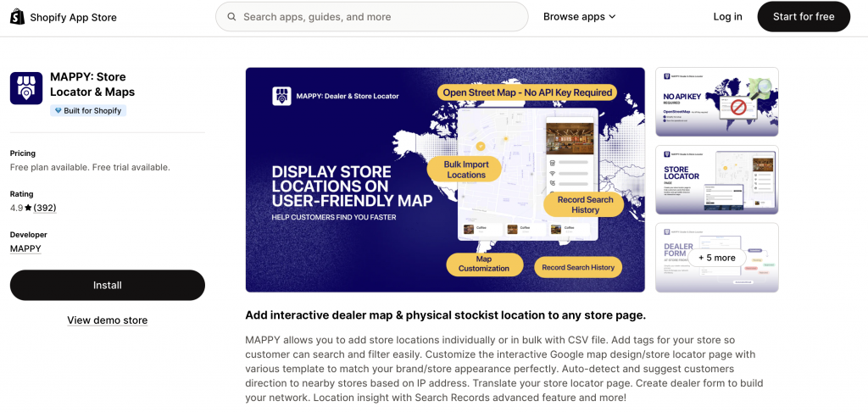The image size is (868, 412).
Task: Click the MAPPY: Store Locator & Maps title
Action: pyautogui.click(x=92, y=84)
